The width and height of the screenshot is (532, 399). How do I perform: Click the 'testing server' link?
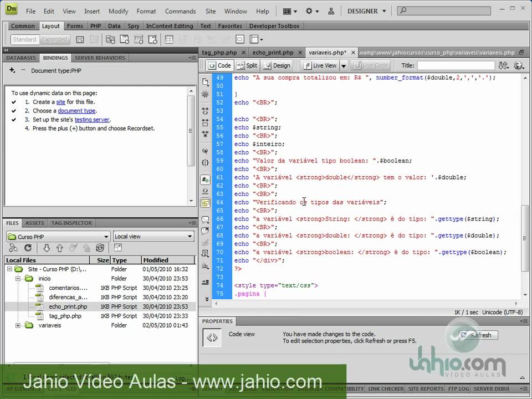click(91, 120)
